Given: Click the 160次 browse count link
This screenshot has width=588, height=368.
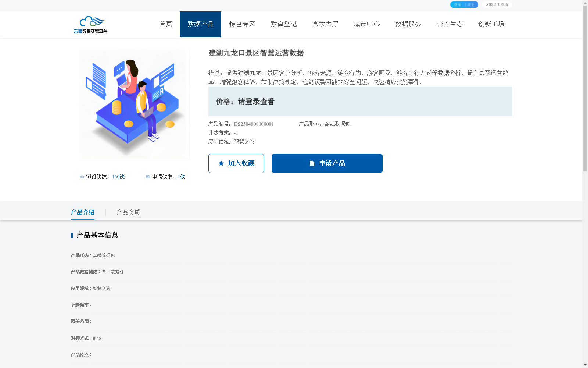Looking at the screenshot, I should click(118, 177).
